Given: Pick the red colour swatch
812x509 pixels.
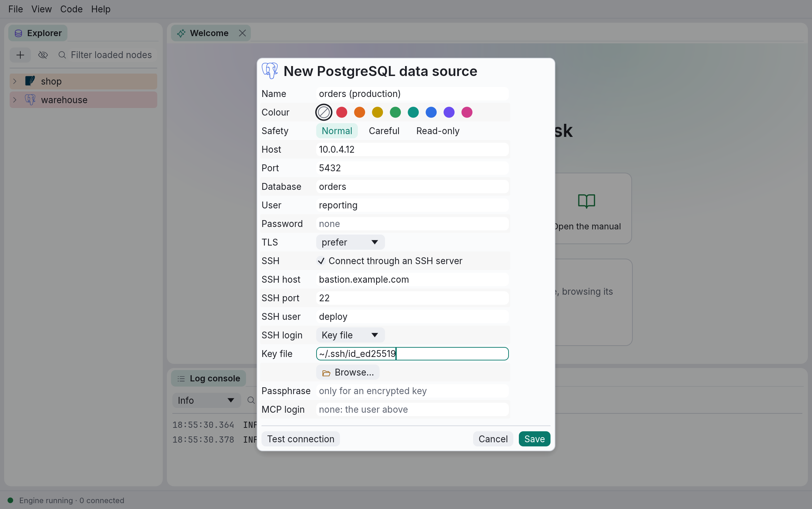Looking at the screenshot, I should pos(342,112).
